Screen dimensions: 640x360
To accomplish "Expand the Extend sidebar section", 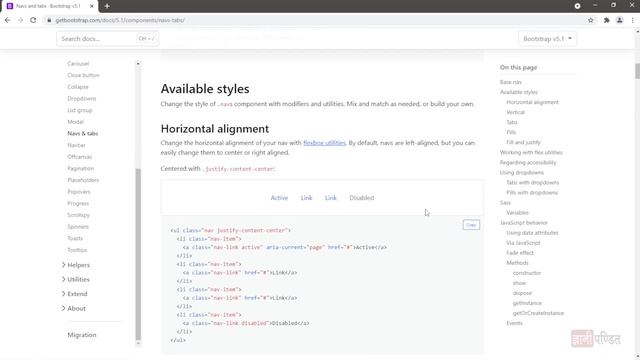I will point(75,294).
